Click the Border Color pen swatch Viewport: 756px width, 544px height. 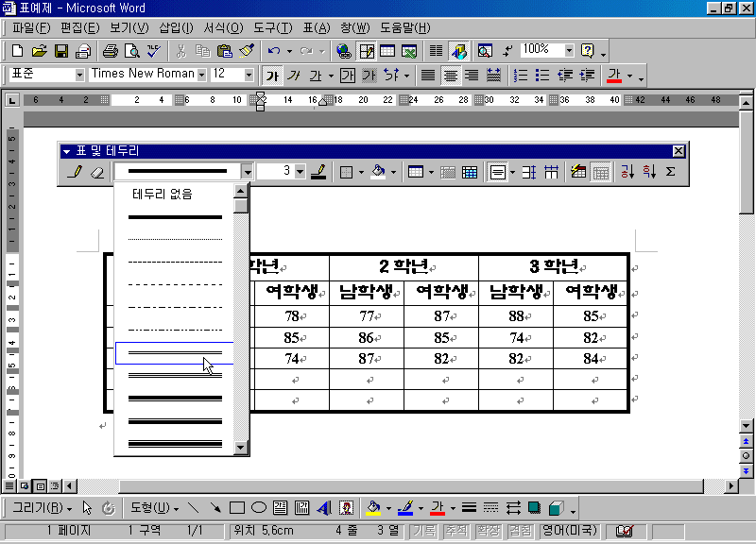[318, 172]
